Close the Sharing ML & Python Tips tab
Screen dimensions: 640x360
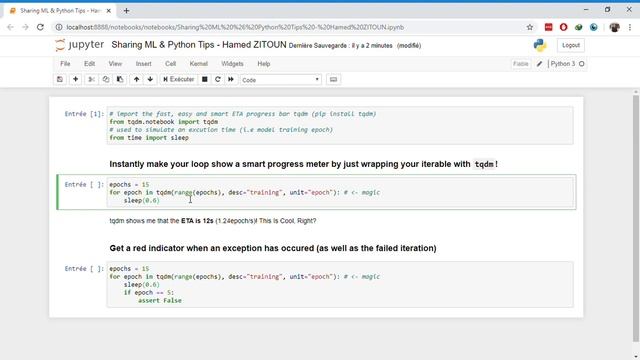[109, 11]
